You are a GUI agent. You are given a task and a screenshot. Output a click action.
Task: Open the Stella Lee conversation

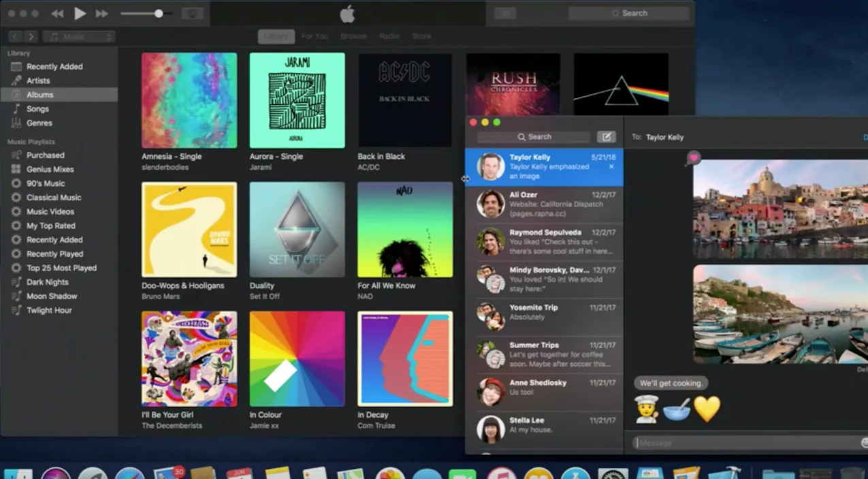544,429
